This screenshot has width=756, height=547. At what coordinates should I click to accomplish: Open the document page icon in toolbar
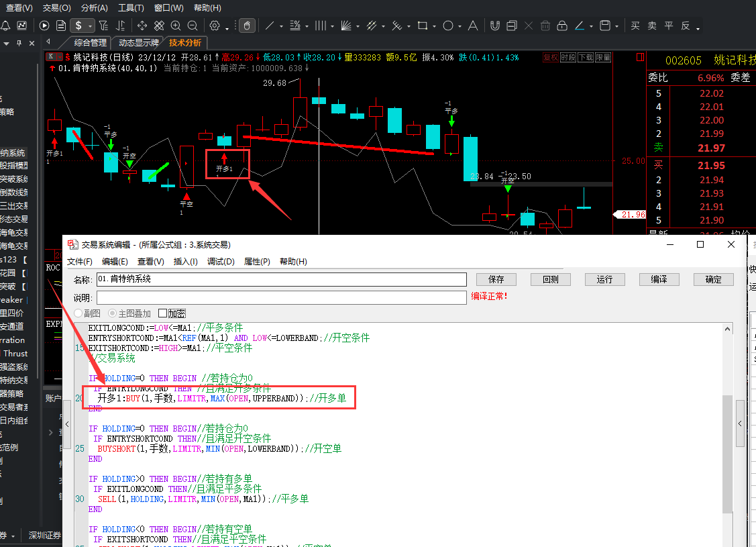click(61, 26)
